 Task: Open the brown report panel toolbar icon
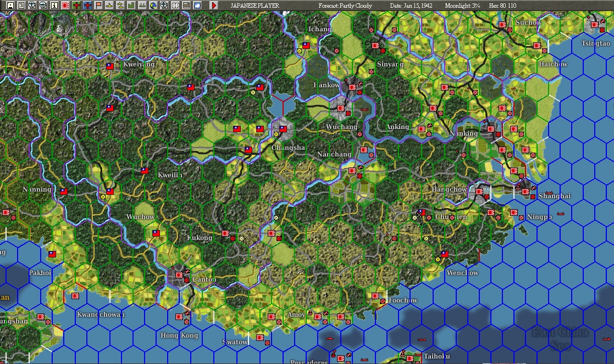pyautogui.click(x=186, y=5)
